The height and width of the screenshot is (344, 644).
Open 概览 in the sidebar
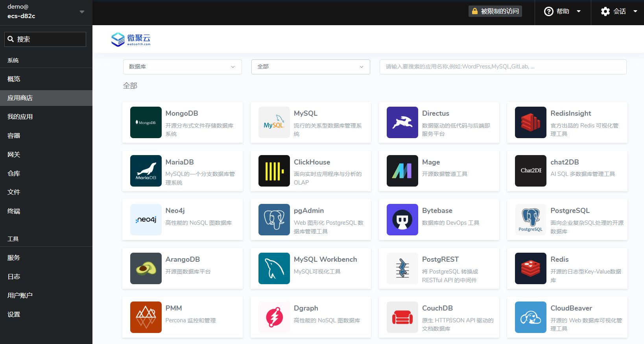pos(46,79)
